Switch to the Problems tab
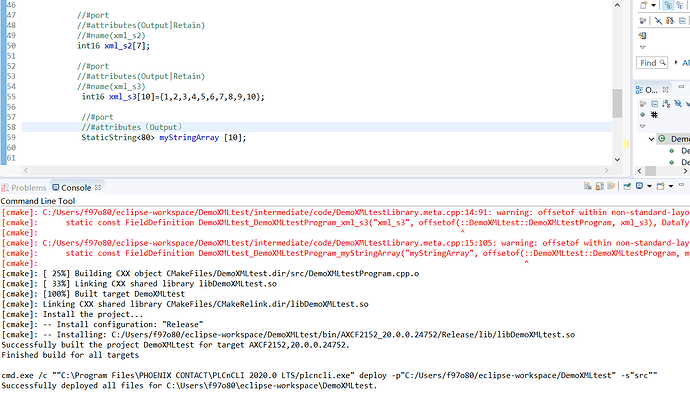The height and width of the screenshot is (401, 690). coord(24,188)
